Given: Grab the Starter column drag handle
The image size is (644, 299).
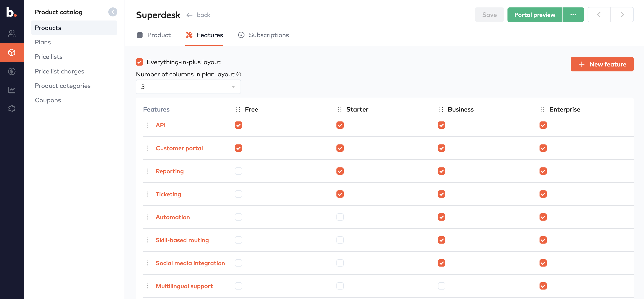Looking at the screenshot, I should [340, 109].
